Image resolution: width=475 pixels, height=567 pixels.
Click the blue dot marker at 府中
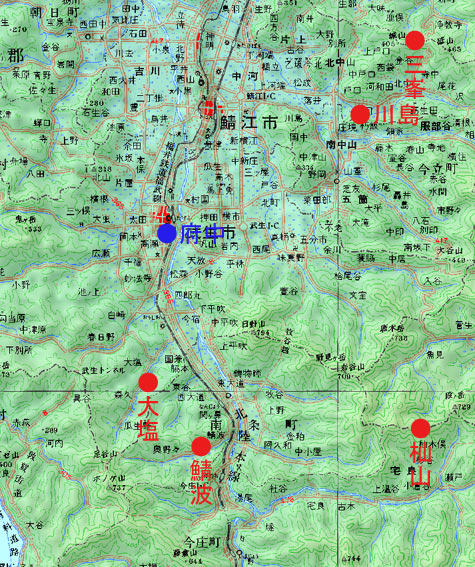pos(167,233)
